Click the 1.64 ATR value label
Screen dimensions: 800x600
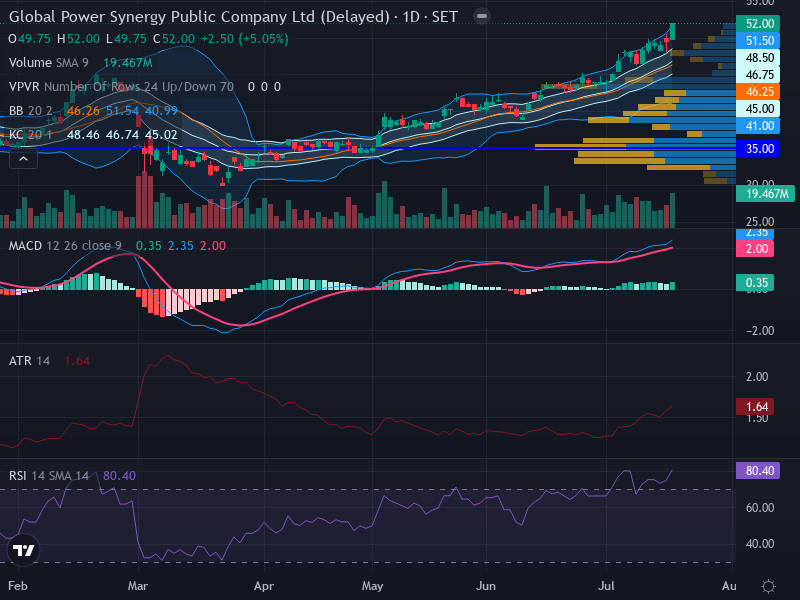(755, 407)
